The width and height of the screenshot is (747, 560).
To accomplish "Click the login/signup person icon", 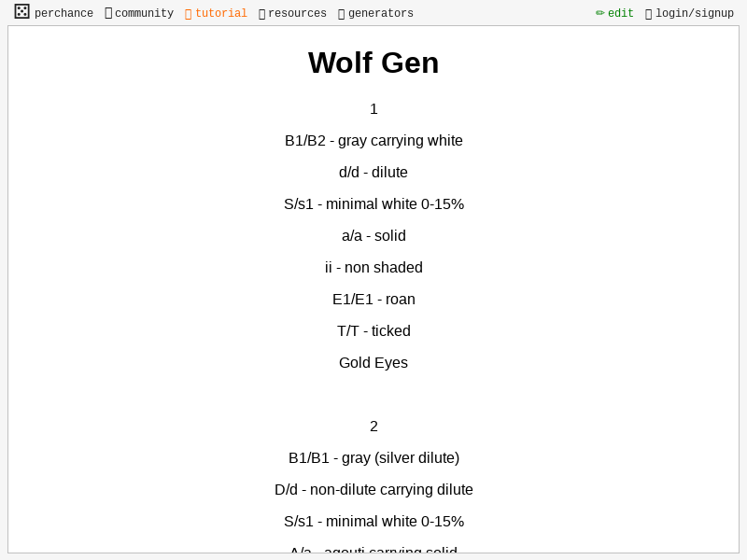I will pyautogui.click(x=648, y=12).
